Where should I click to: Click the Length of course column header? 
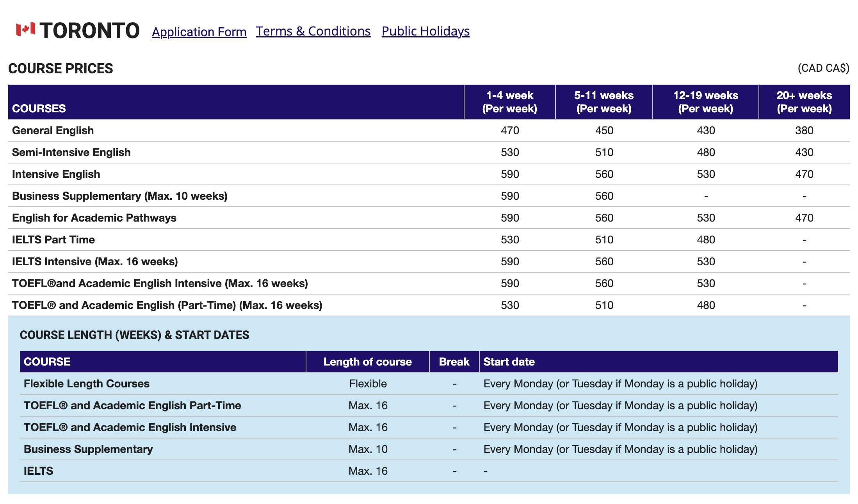367,362
